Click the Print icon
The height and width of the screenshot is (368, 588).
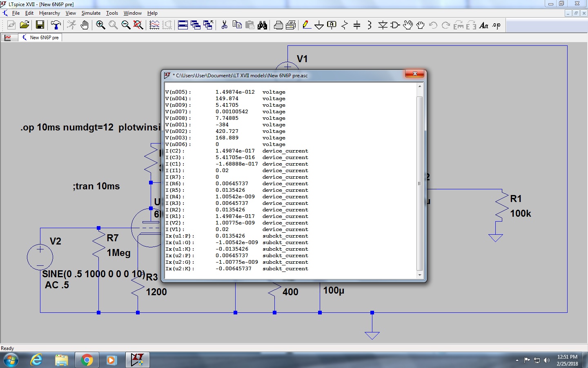pos(291,25)
